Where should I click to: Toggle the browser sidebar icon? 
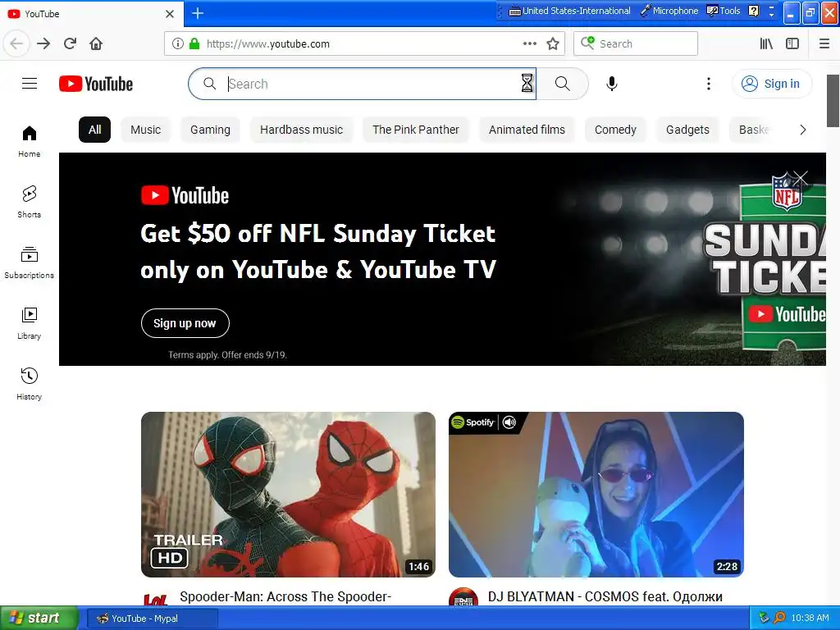792,43
